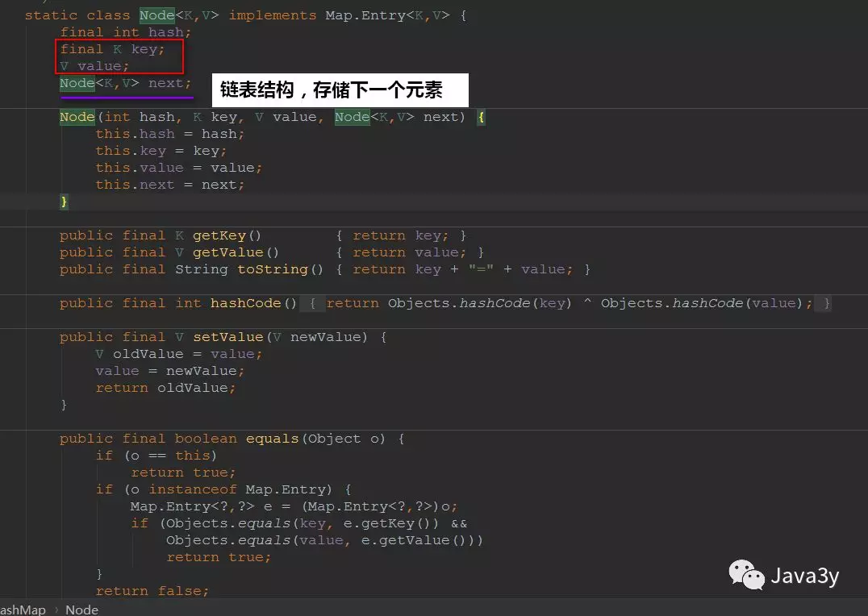Screen dimensions: 868x616
Task: Open the Node breadcrumb in the bottom bar
Action: [x=82, y=610]
